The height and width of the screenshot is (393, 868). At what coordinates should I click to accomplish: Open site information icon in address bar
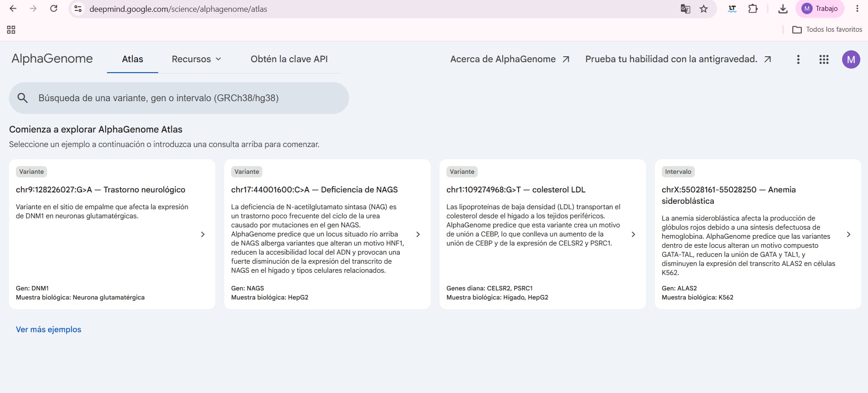78,9
